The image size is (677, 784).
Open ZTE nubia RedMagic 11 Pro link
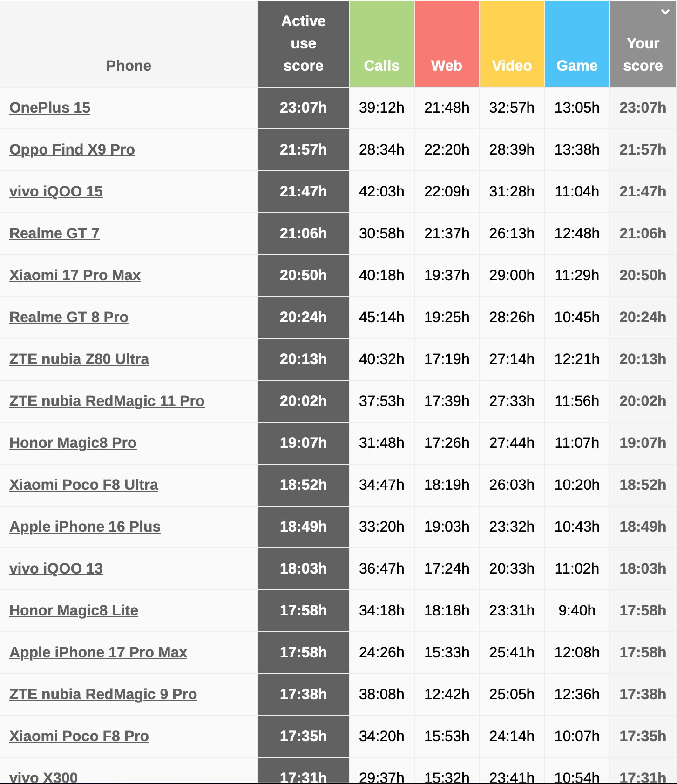click(x=107, y=401)
